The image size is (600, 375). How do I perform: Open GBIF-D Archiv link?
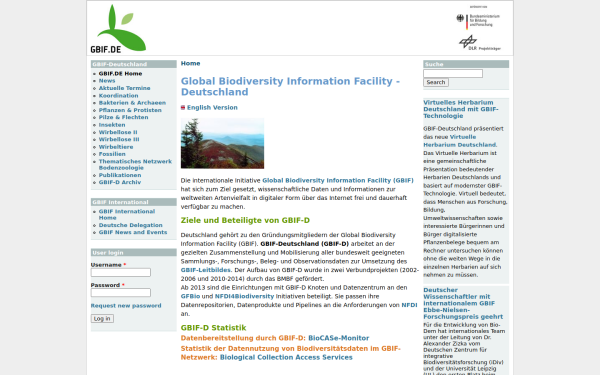120,183
